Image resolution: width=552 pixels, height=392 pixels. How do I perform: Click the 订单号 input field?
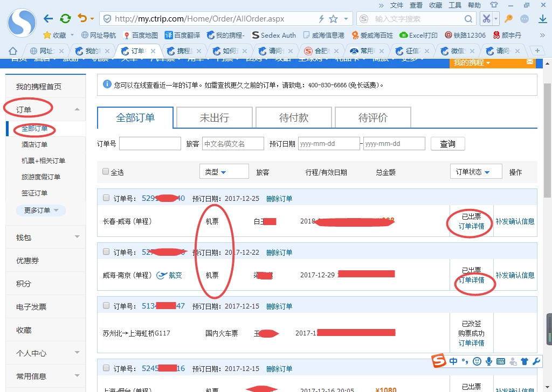pyautogui.click(x=150, y=143)
